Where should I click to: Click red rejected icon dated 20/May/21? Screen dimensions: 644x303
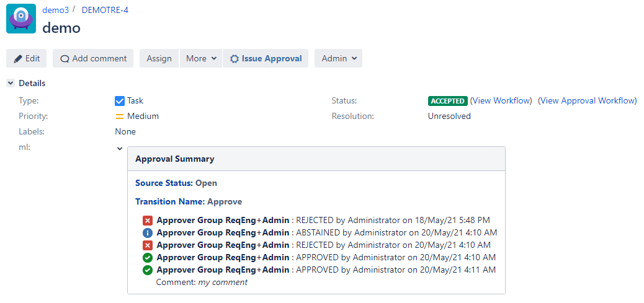(148, 245)
